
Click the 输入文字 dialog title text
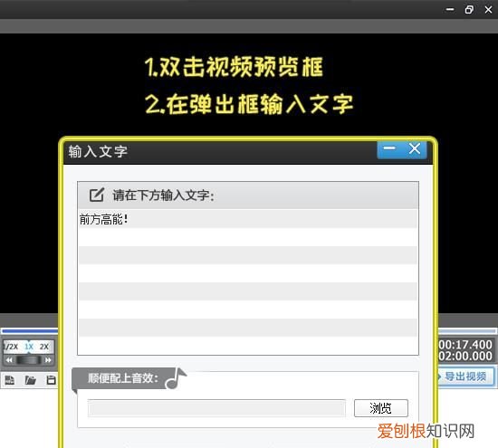pyautogui.click(x=98, y=151)
